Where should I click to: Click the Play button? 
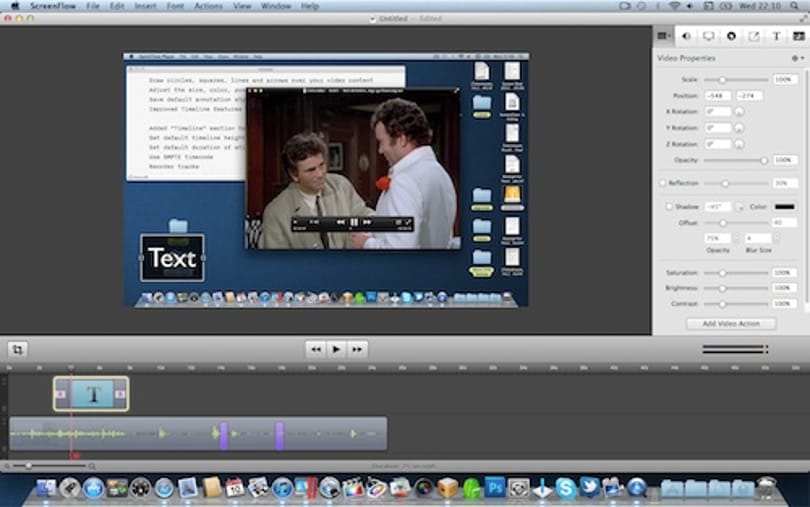tap(336, 349)
